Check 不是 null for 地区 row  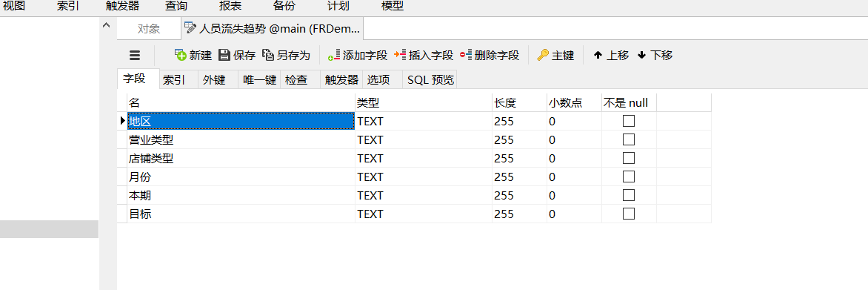(x=629, y=122)
